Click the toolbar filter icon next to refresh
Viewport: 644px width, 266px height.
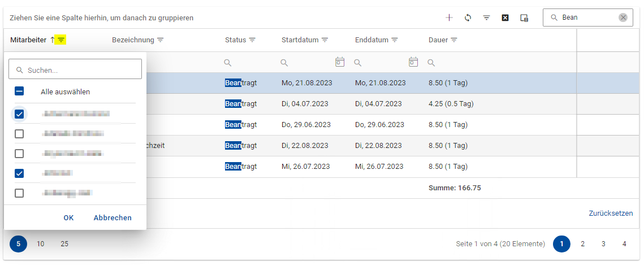486,18
